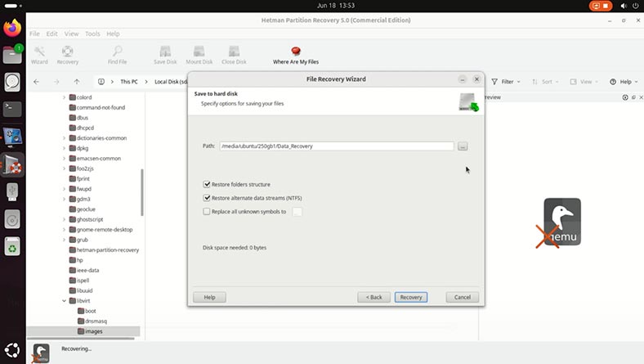Select the dnsmasq folder
This screenshot has height=364, width=644.
pos(92,321)
